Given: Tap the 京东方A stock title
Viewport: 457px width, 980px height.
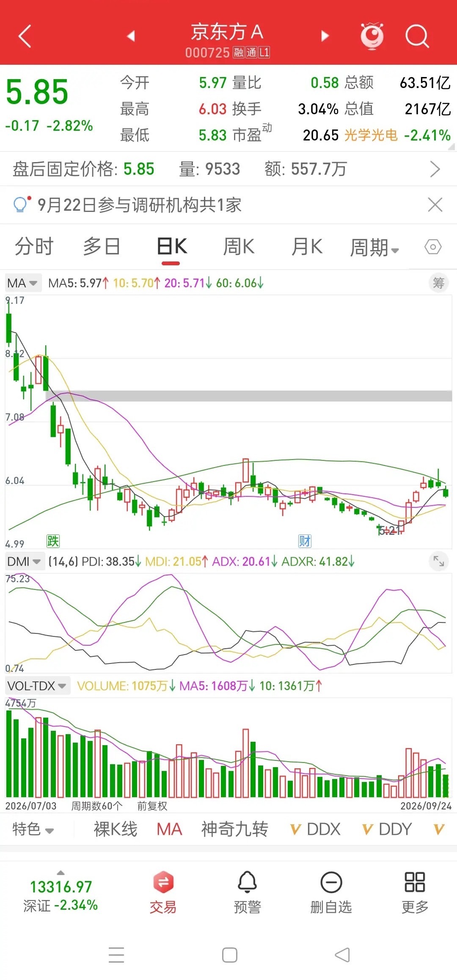Looking at the screenshot, I should pos(227,32).
